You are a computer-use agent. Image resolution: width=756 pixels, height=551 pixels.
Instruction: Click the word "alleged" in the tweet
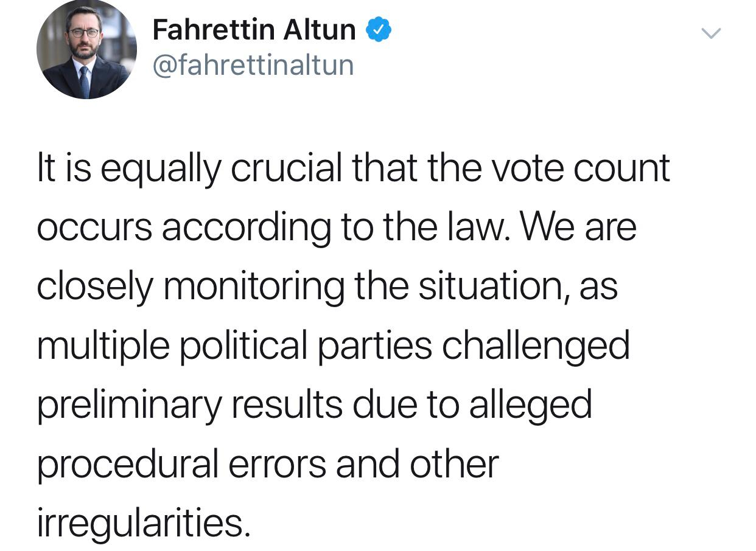(x=530, y=404)
